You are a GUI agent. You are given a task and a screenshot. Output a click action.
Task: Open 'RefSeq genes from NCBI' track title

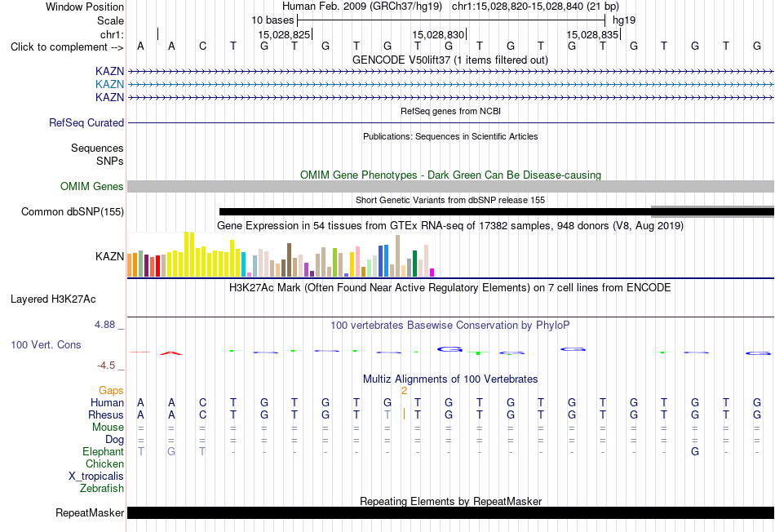pyautogui.click(x=450, y=111)
